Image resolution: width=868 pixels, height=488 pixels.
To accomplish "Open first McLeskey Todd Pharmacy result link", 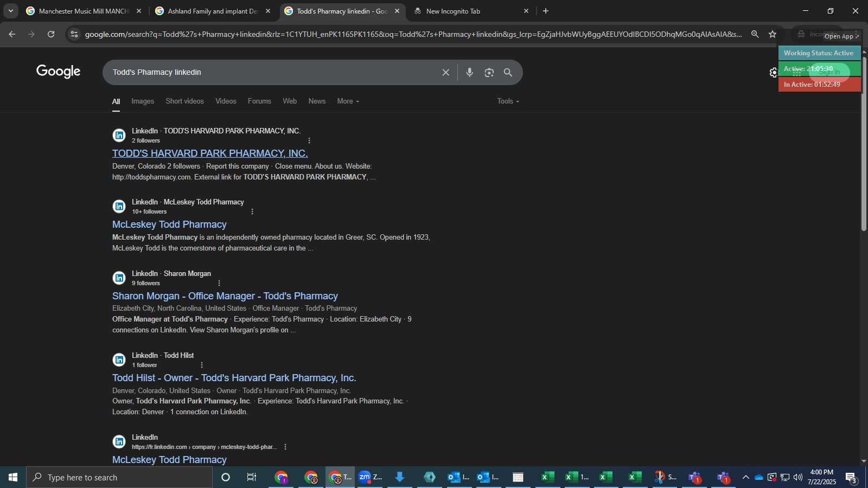I will click(169, 224).
